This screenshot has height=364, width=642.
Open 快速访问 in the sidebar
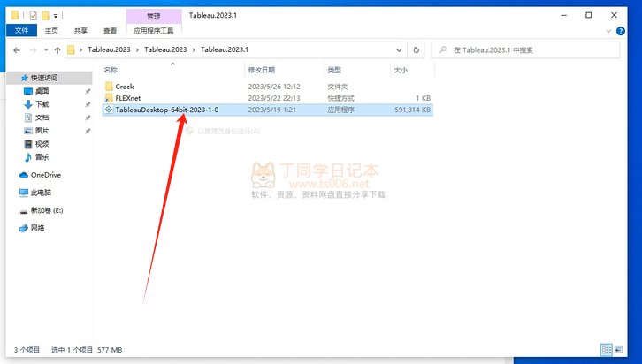(44, 78)
